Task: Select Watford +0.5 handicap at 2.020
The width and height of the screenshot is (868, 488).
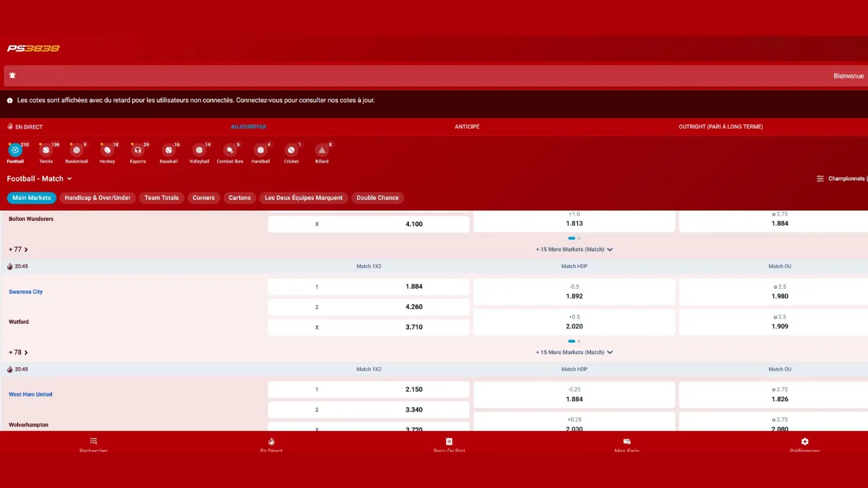Action: click(x=574, y=322)
